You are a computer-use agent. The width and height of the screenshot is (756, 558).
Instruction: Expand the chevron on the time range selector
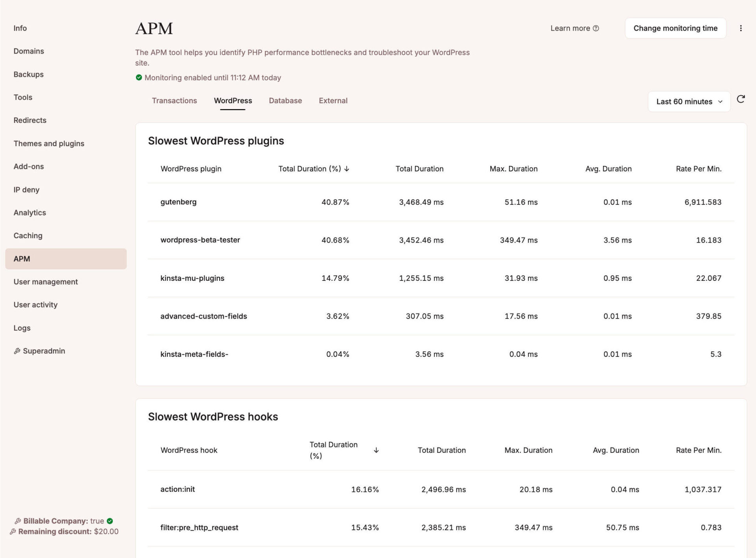pos(721,101)
